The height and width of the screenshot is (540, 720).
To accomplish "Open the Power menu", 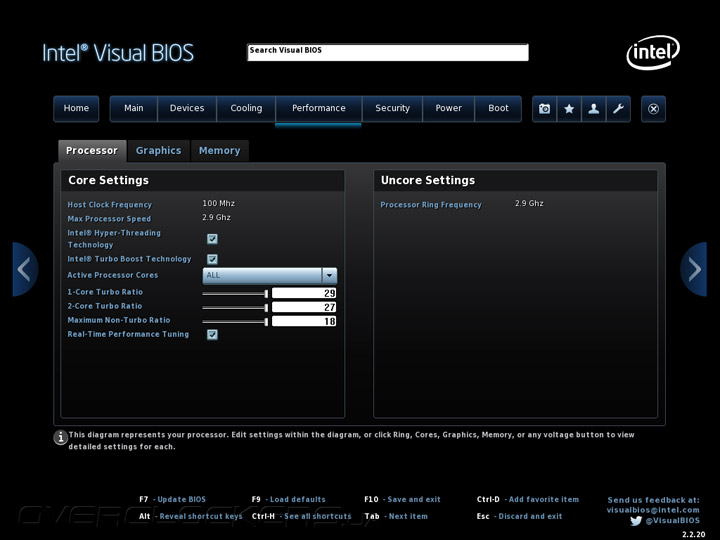I will 448,109.
